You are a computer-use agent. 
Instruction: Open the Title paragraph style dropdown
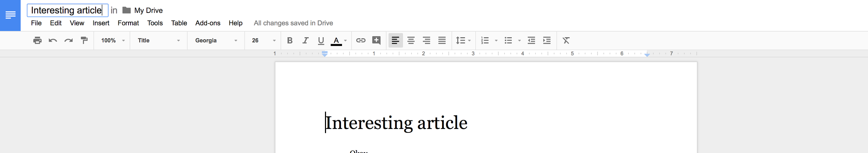point(159,40)
